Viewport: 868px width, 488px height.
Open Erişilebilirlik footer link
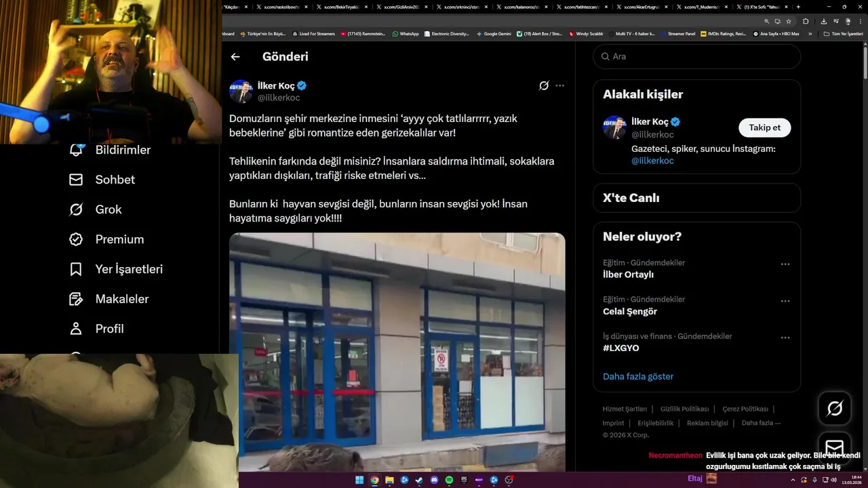coord(656,423)
